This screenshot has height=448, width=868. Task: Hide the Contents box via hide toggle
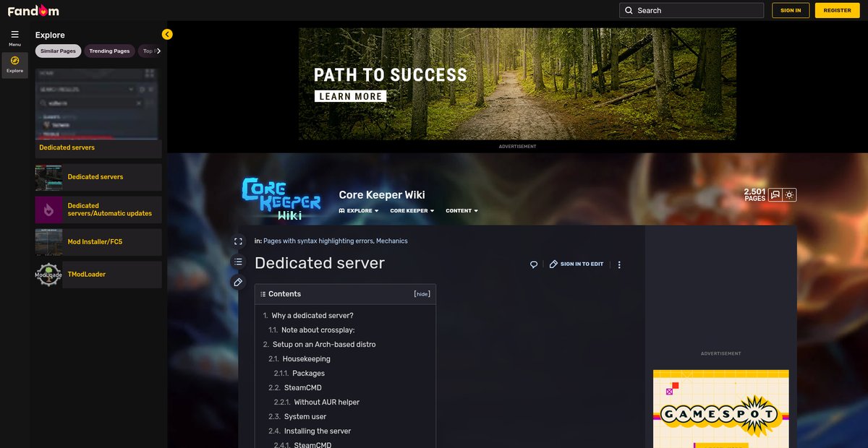click(422, 294)
